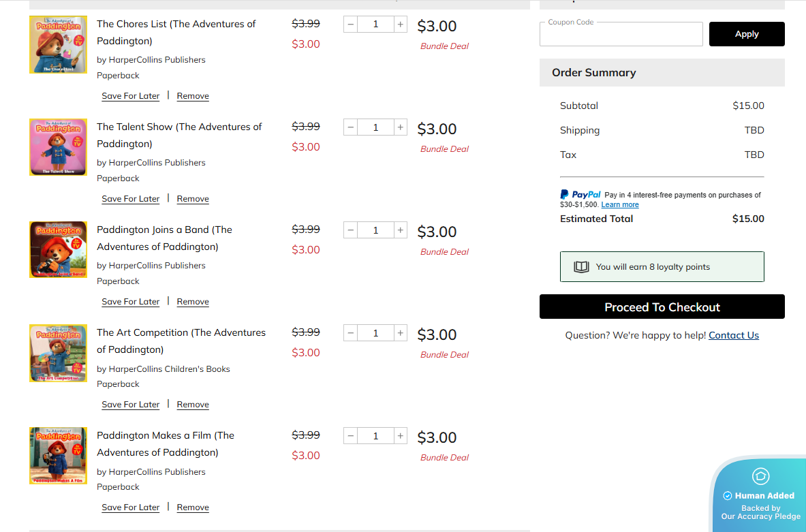Click Paddington Makes a Film cover thumbnail
This screenshot has width=806, height=532.
point(58,456)
